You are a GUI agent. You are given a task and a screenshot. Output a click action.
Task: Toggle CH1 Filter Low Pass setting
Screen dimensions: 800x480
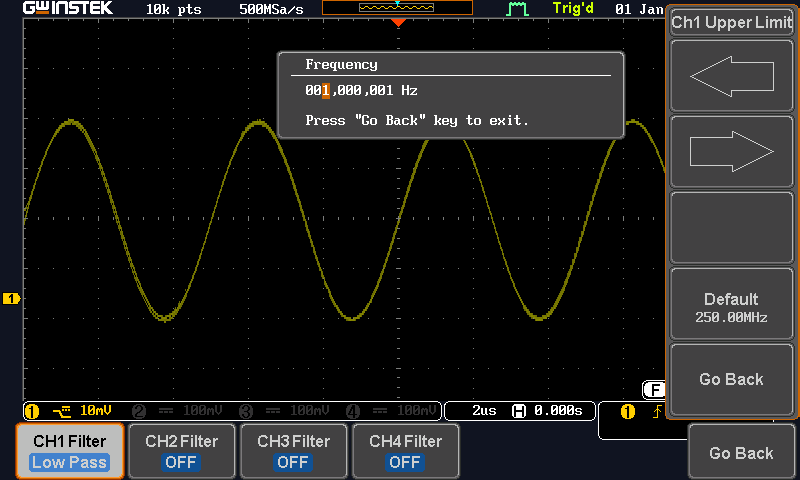(70, 451)
